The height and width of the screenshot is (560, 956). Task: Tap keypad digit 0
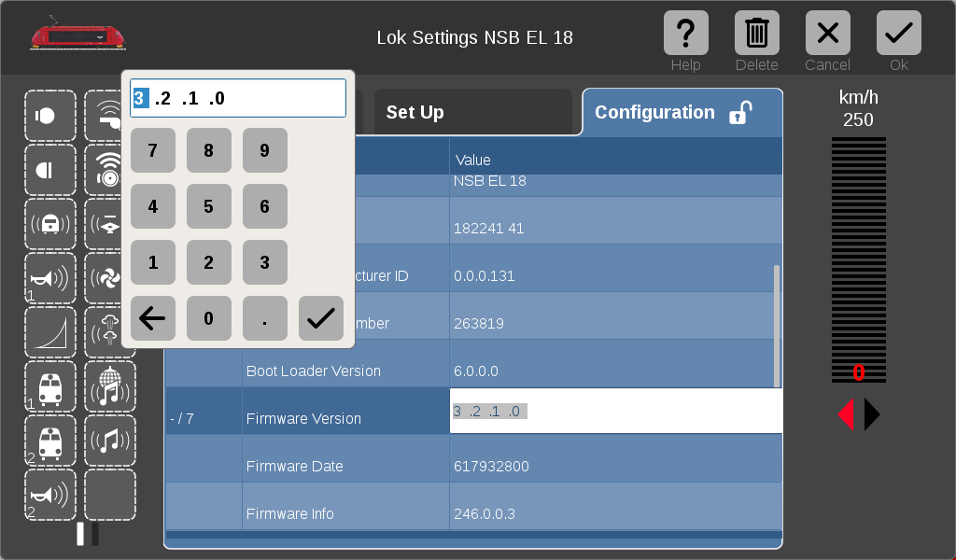point(209,318)
